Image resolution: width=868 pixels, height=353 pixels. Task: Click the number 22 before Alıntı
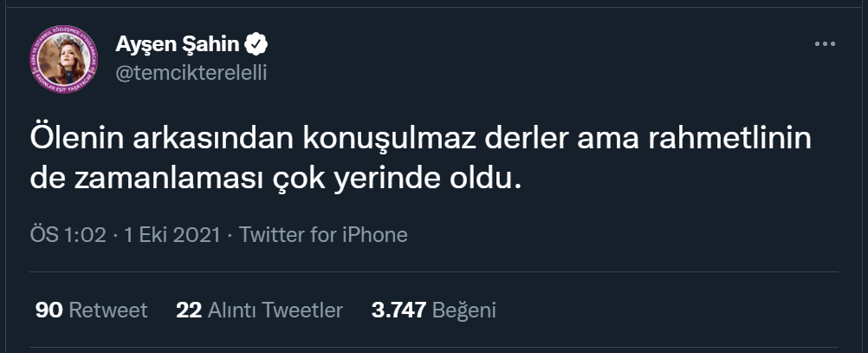pos(189,310)
